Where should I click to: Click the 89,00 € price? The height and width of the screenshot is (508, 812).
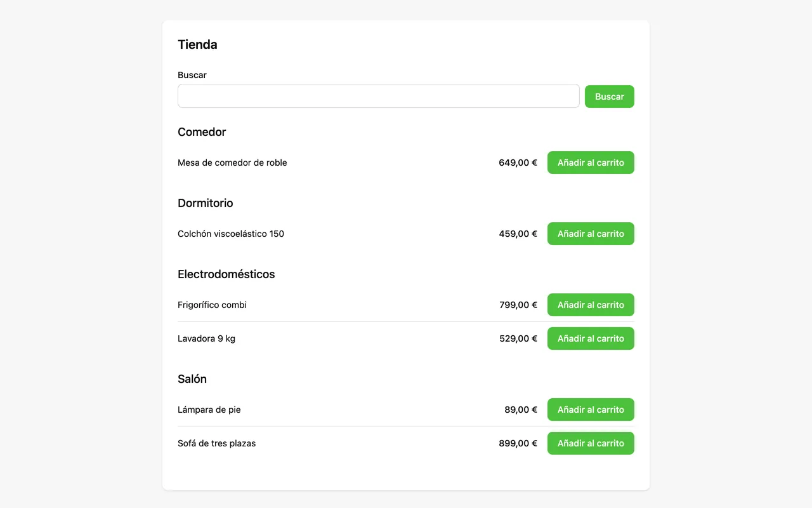click(x=521, y=410)
